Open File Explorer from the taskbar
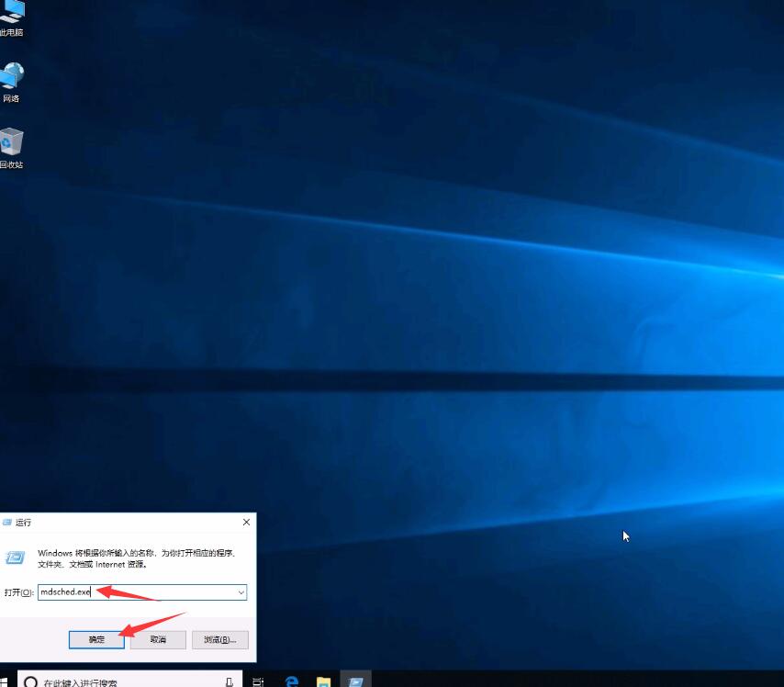The image size is (784, 687). [323, 681]
